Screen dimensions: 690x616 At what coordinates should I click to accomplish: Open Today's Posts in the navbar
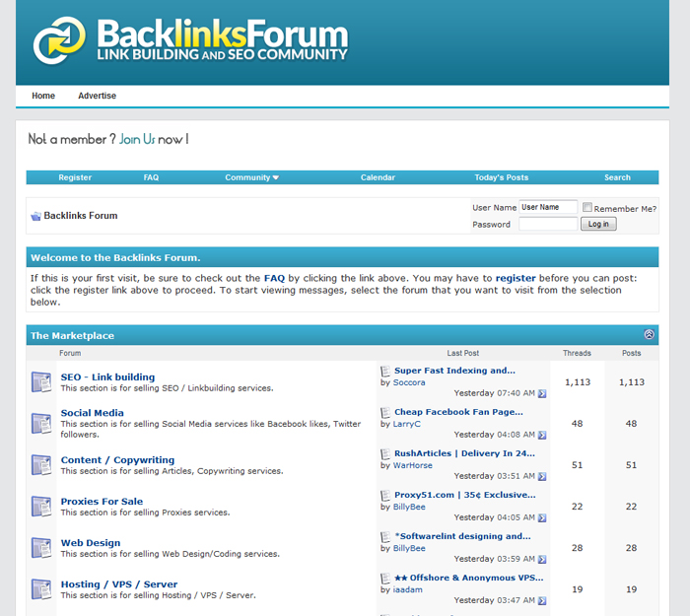[x=501, y=177]
